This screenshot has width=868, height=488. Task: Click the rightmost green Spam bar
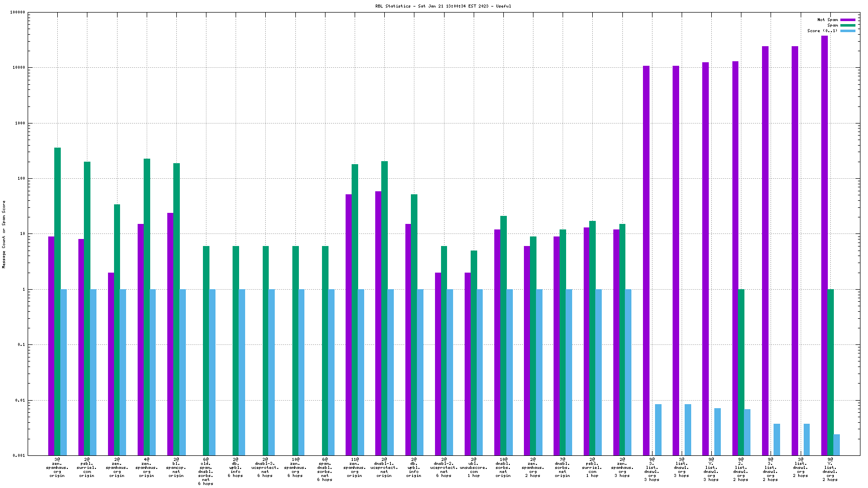pyautogui.click(x=830, y=372)
